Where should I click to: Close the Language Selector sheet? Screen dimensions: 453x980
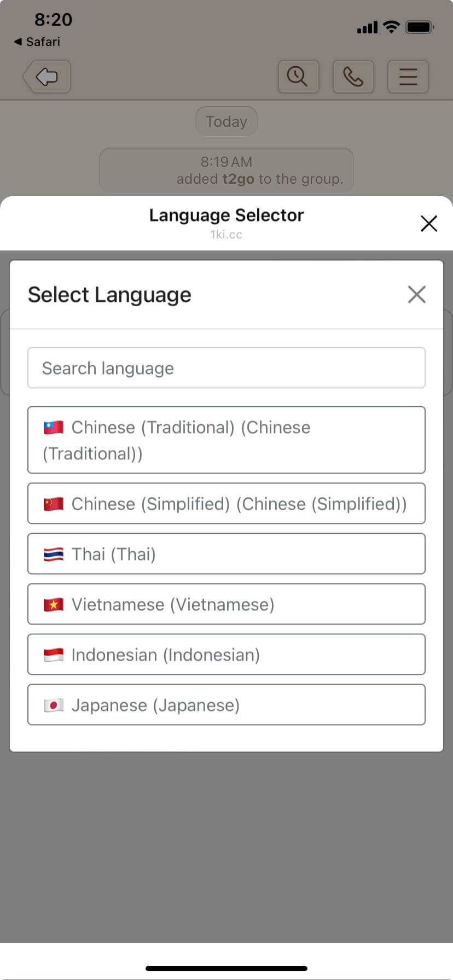click(428, 223)
